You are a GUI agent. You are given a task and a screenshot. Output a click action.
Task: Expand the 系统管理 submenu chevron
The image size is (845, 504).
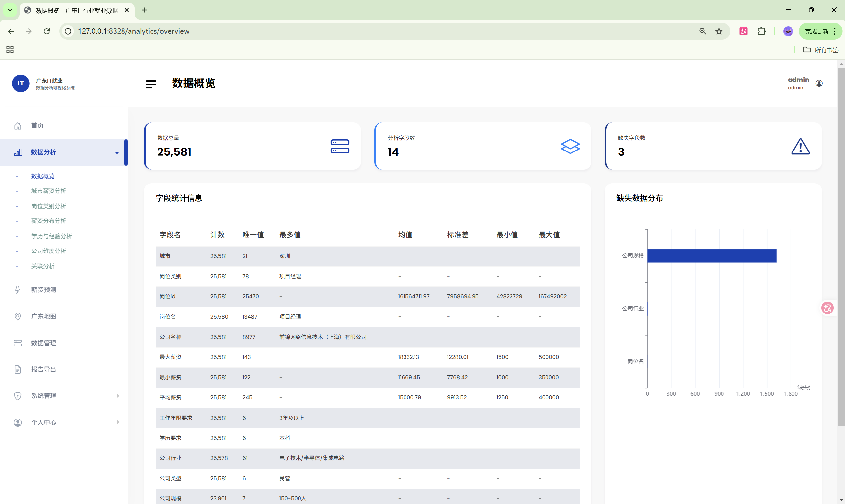point(118,396)
